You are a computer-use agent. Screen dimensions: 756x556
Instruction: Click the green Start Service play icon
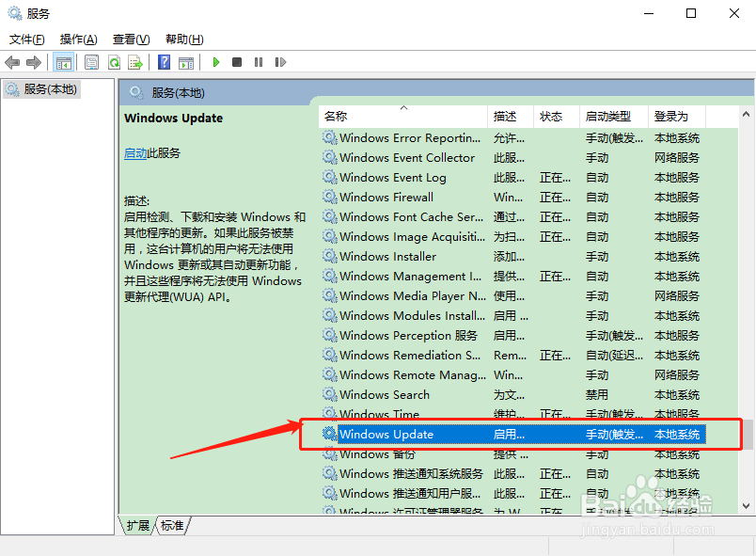(216, 62)
